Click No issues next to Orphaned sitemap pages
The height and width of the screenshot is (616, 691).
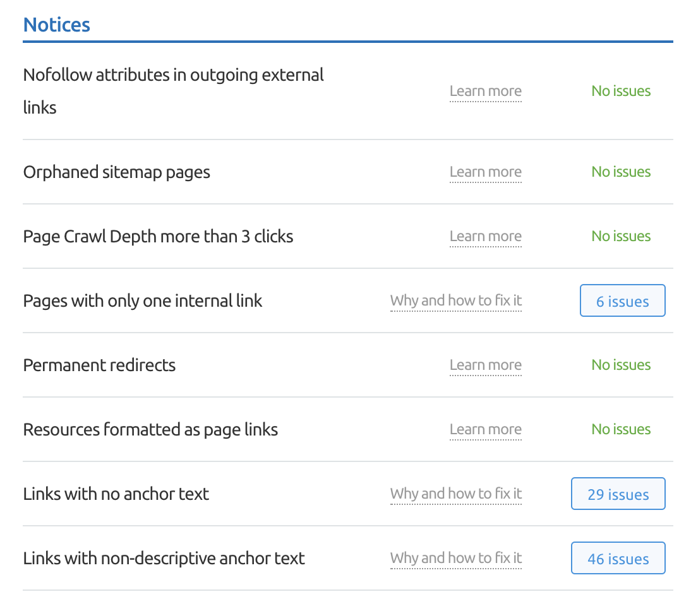click(621, 172)
